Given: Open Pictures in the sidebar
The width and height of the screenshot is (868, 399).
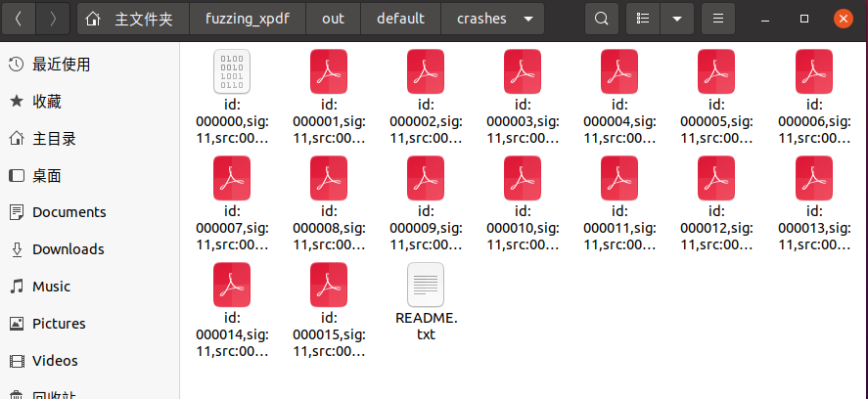Looking at the screenshot, I should tap(90, 324).
